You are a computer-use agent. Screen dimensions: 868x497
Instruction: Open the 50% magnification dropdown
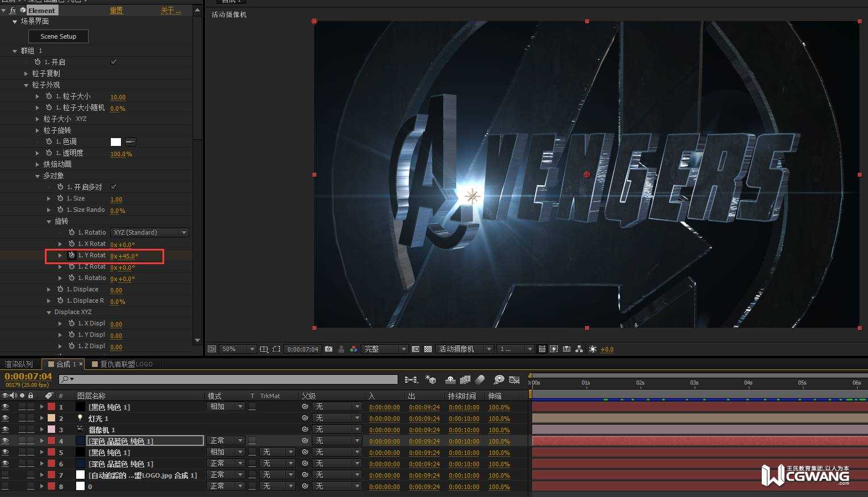tap(237, 349)
